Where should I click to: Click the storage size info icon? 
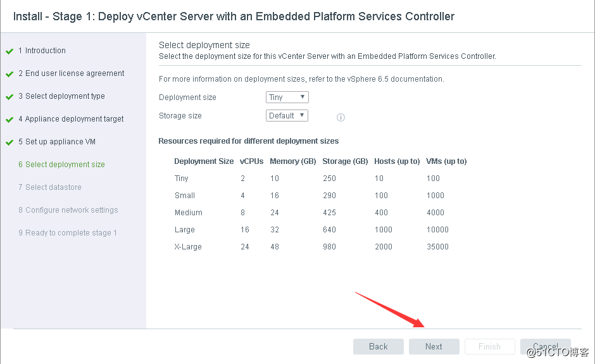341,117
